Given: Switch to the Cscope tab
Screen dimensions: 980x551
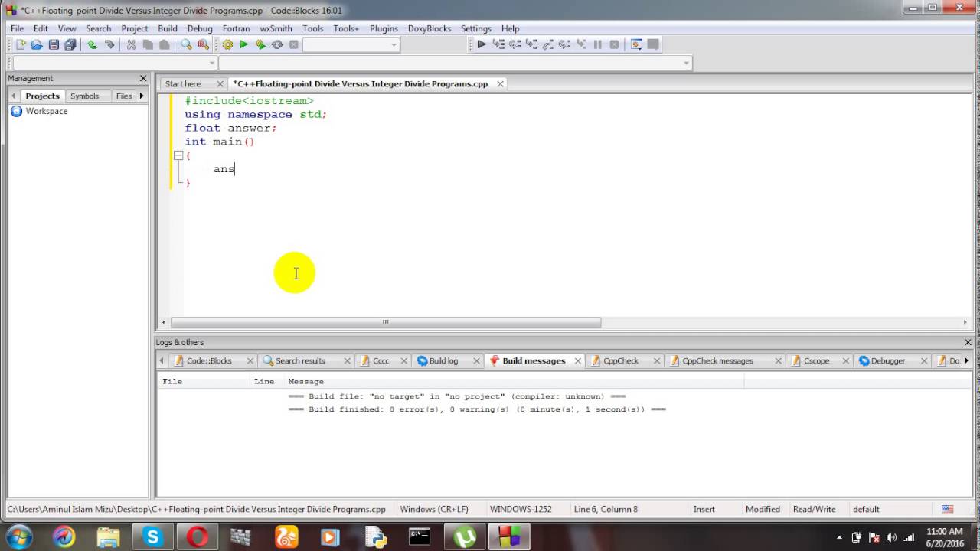Looking at the screenshot, I should pyautogui.click(x=816, y=360).
